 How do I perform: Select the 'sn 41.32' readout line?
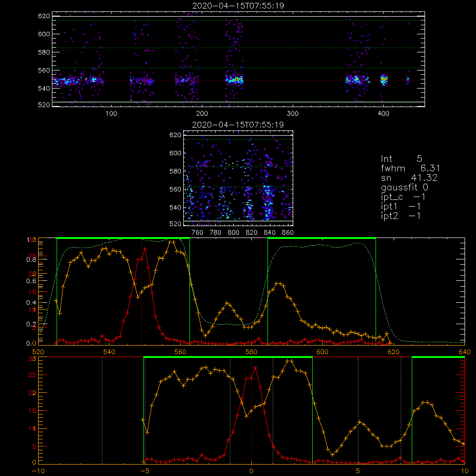(409, 178)
